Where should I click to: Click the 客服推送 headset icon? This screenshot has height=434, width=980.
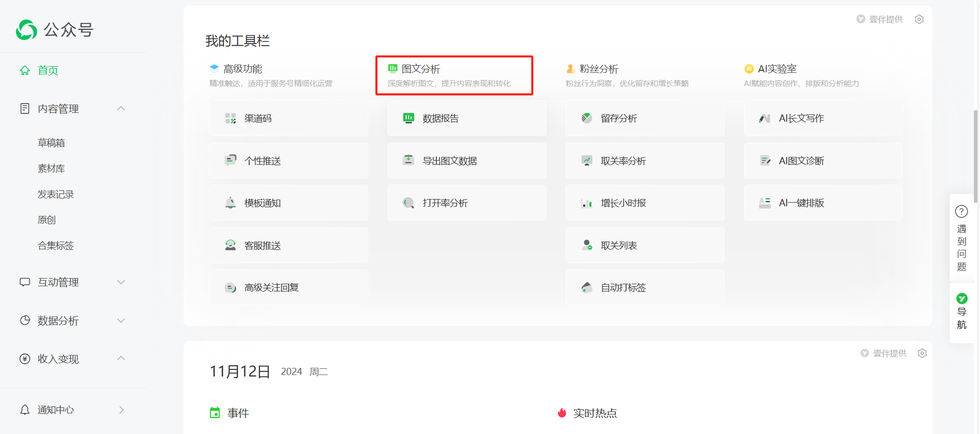click(x=230, y=245)
